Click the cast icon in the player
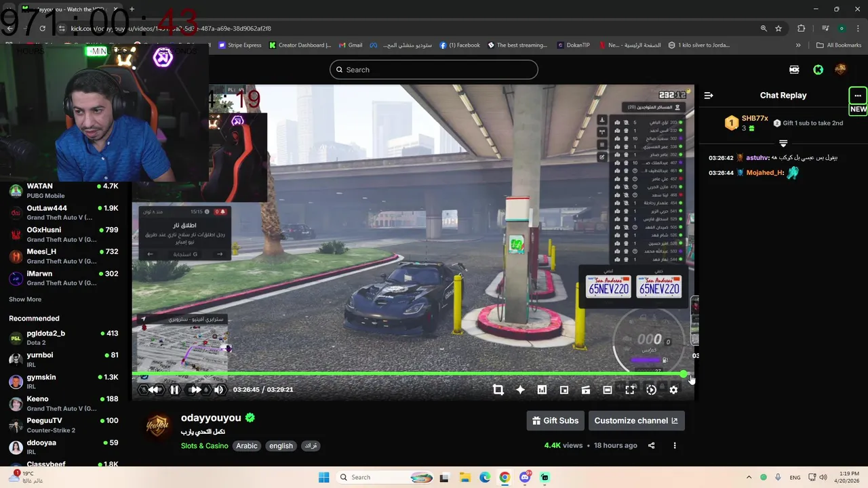The image size is (868, 488). click(x=586, y=390)
